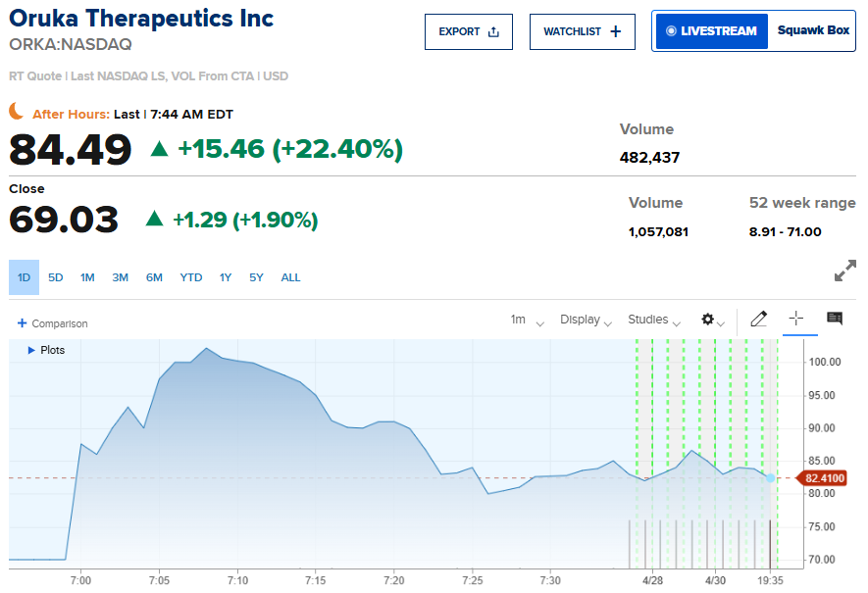868x593 pixels.
Task: Choose the ALL time range
Action: pyautogui.click(x=291, y=277)
